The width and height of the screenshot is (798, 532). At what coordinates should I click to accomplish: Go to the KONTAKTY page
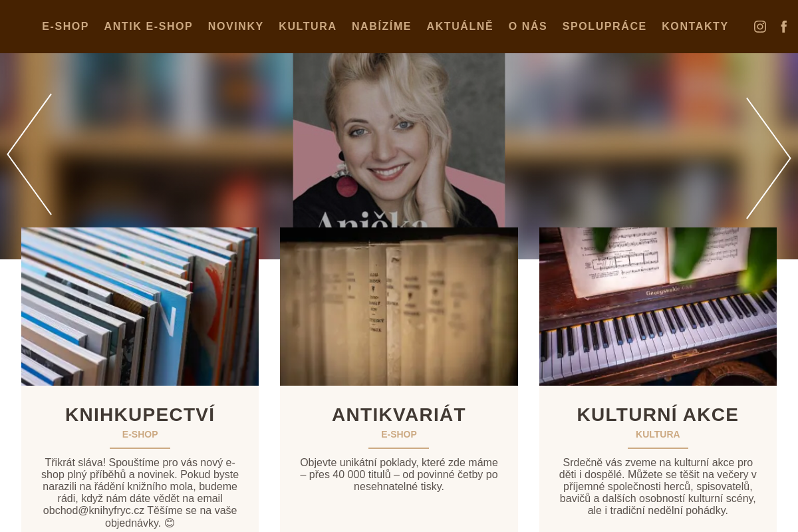coord(695,27)
